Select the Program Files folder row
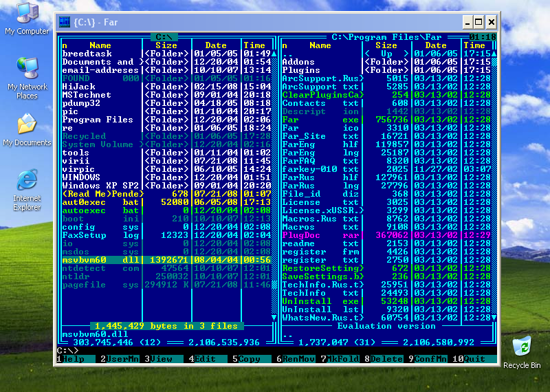Screen dimensions: 550x392 tap(166, 120)
